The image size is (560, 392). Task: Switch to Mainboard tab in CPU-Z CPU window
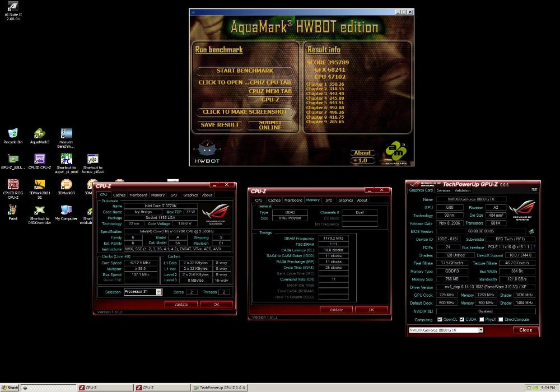(138, 195)
